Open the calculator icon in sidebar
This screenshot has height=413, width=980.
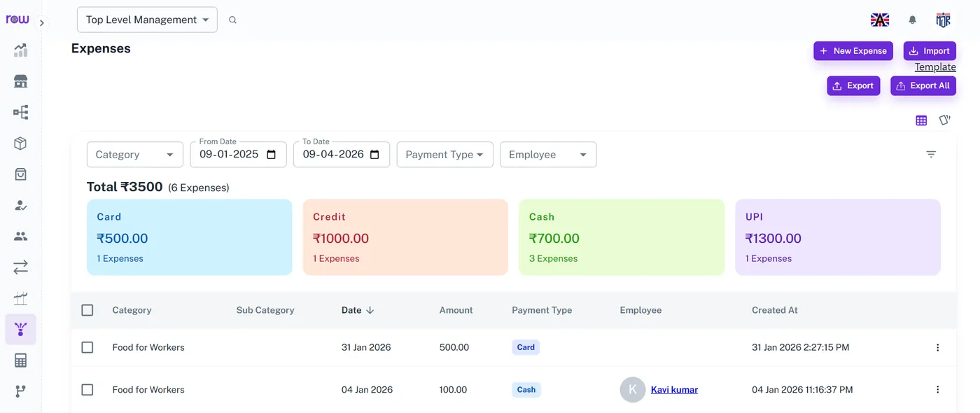tap(20, 360)
